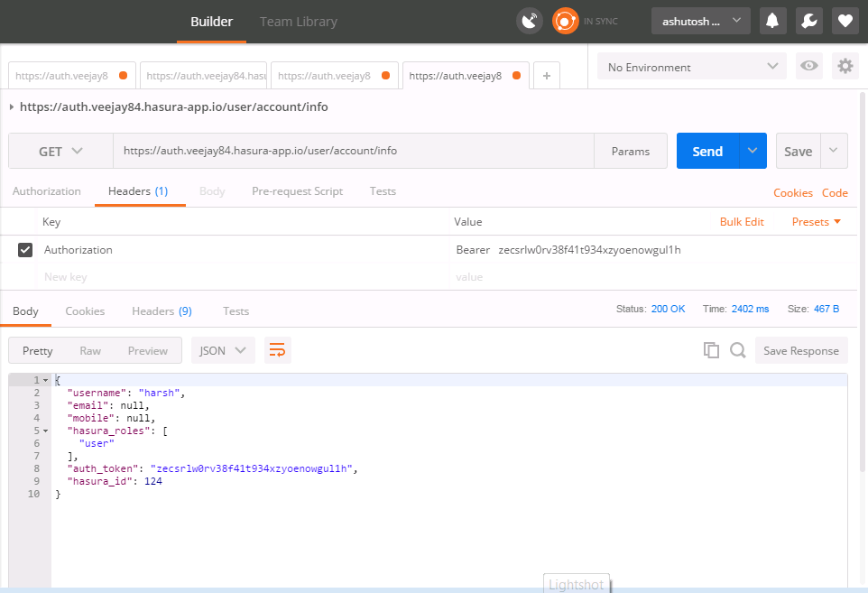Click the 200 OK status text
Screen dimensions: 868x593
click(668, 309)
